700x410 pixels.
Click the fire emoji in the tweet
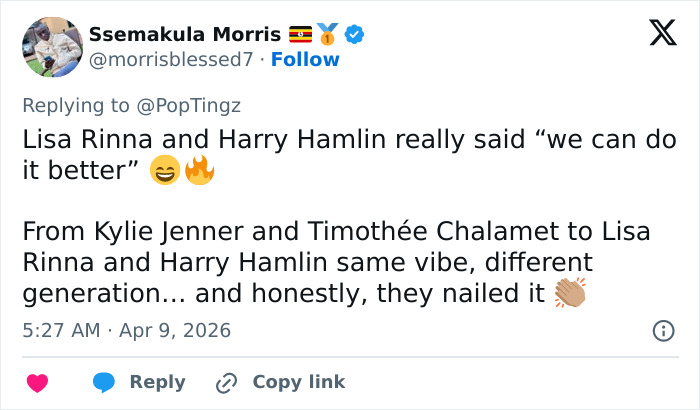(199, 172)
